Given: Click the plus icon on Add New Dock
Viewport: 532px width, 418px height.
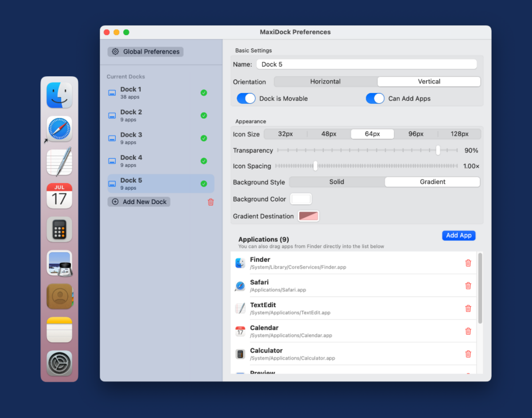Looking at the screenshot, I should (115, 202).
